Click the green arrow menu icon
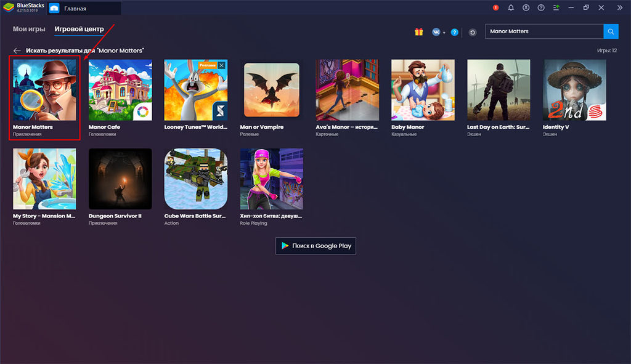This screenshot has width=631, height=364. point(556,7)
